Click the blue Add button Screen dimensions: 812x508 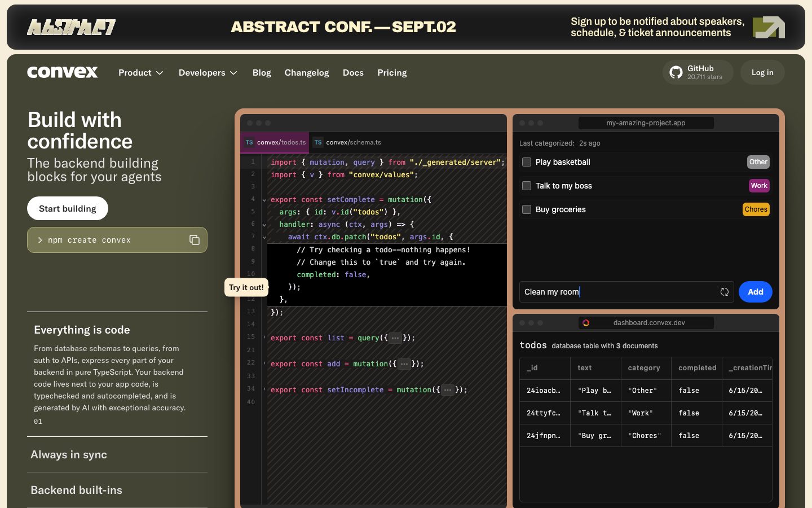click(756, 292)
